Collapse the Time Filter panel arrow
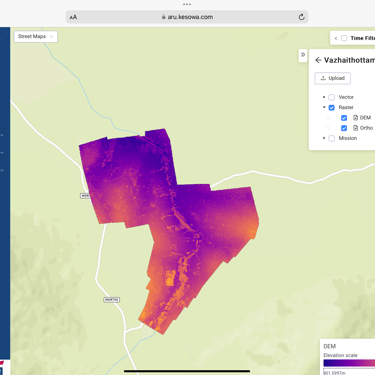The height and width of the screenshot is (375, 375). 336,38
